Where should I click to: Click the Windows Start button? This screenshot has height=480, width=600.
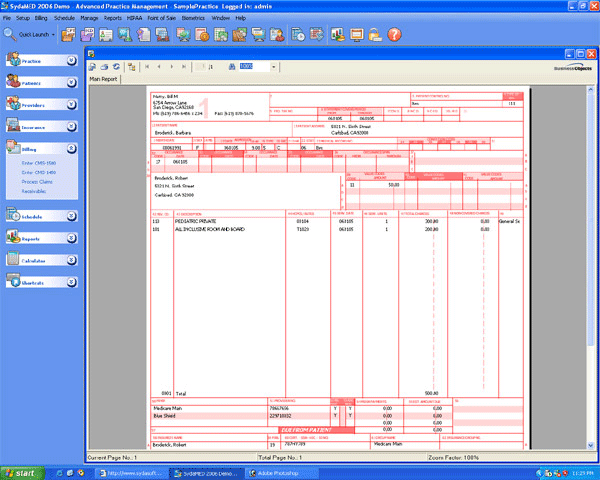[x=22, y=472]
